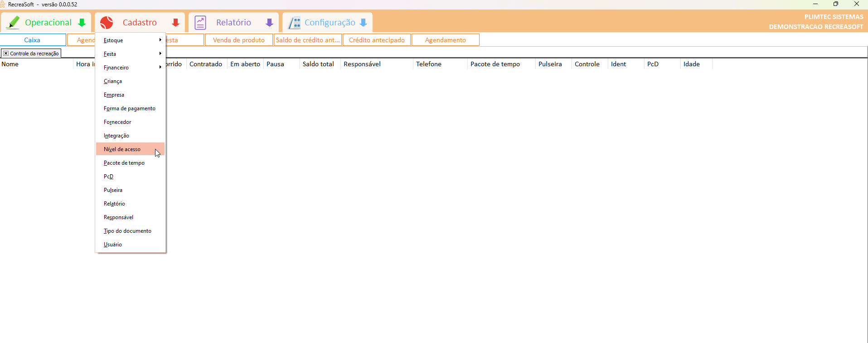Expand the green Operacional arrow
Image resolution: width=868 pixels, height=343 pixels.
(82, 23)
